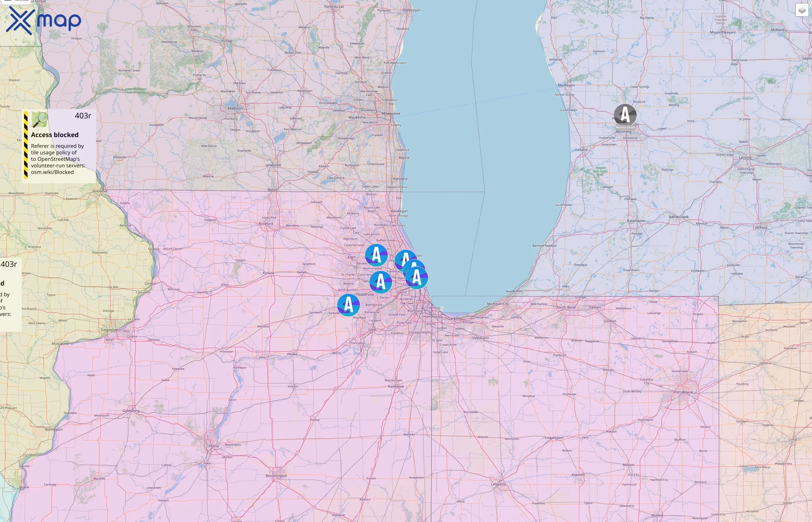
Task: Click the Lafayette city label
Action: (498, 484)
